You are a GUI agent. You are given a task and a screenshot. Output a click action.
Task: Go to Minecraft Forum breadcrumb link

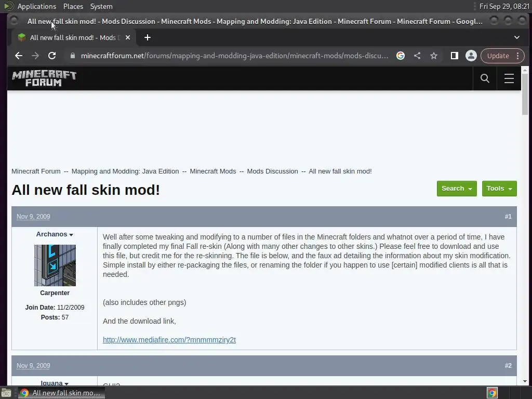tap(36, 171)
